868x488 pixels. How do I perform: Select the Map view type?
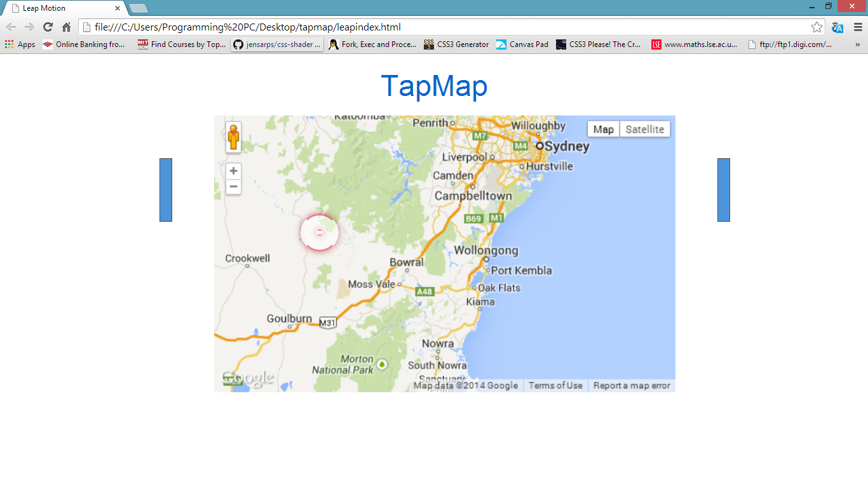click(603, 129)
